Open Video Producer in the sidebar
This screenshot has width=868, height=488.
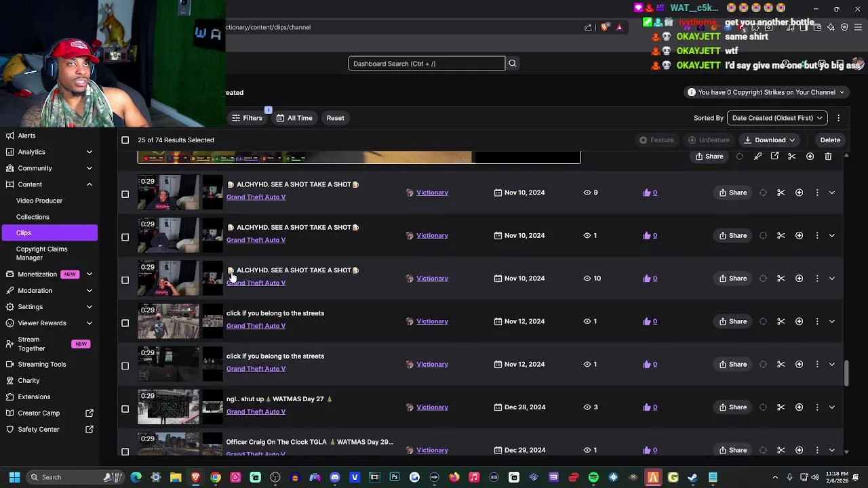(39, 201)
